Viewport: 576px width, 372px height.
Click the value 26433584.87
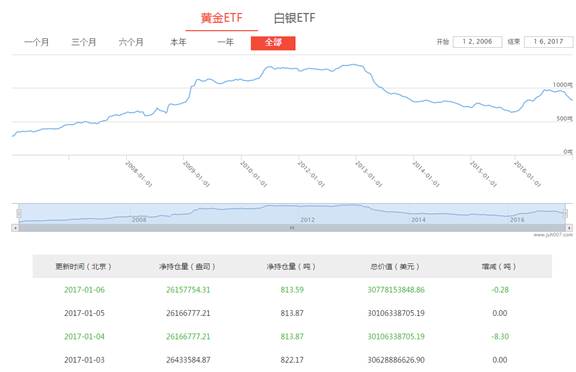pyautogui.click(x=188, y=360)
